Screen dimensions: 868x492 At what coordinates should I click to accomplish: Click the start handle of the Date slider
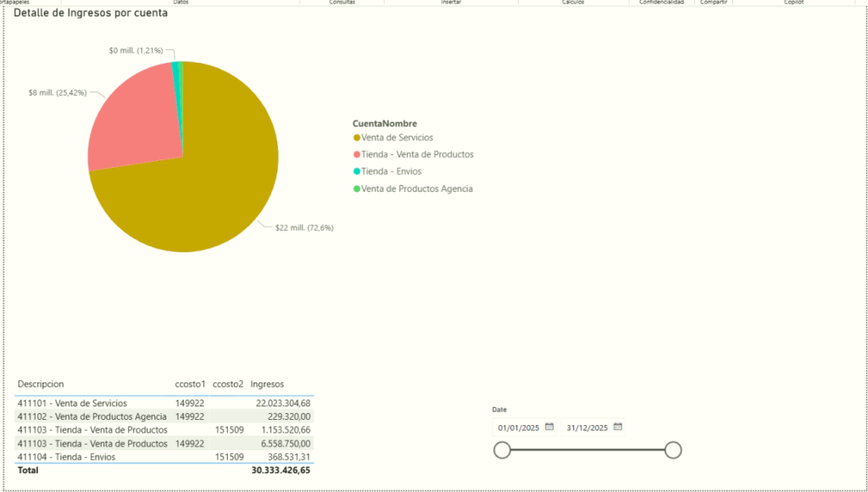pos(502,450)
